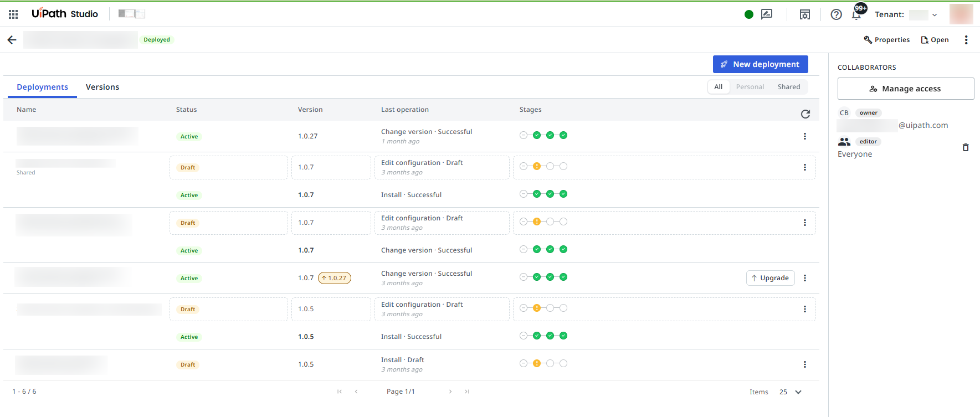Go to last page
Image resolution: width=980 pixels, height=417 pixels.
[x=467, y=392]
